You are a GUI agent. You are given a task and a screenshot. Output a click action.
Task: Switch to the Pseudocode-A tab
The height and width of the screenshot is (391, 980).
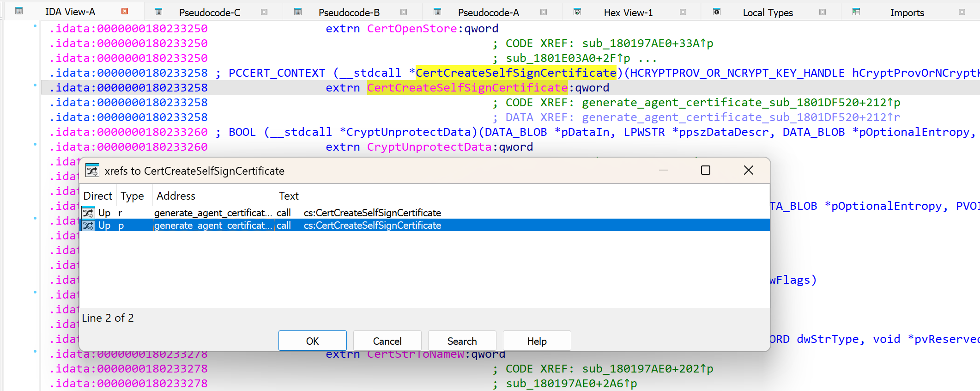tap(488, 12)
